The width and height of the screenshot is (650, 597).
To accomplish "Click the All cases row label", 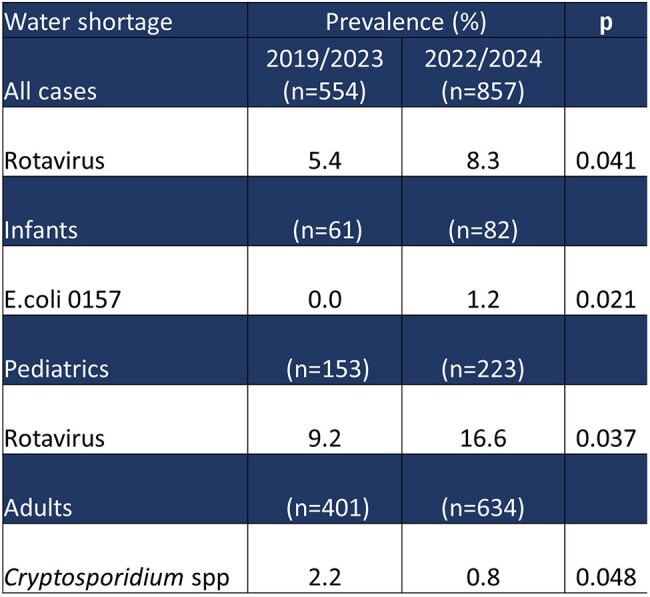I will [125, 73].
